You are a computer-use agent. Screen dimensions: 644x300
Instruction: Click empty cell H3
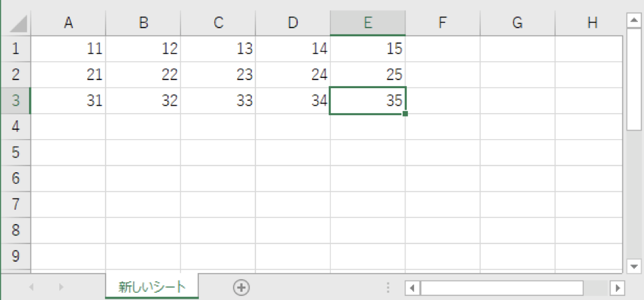(x=589, y=101)
